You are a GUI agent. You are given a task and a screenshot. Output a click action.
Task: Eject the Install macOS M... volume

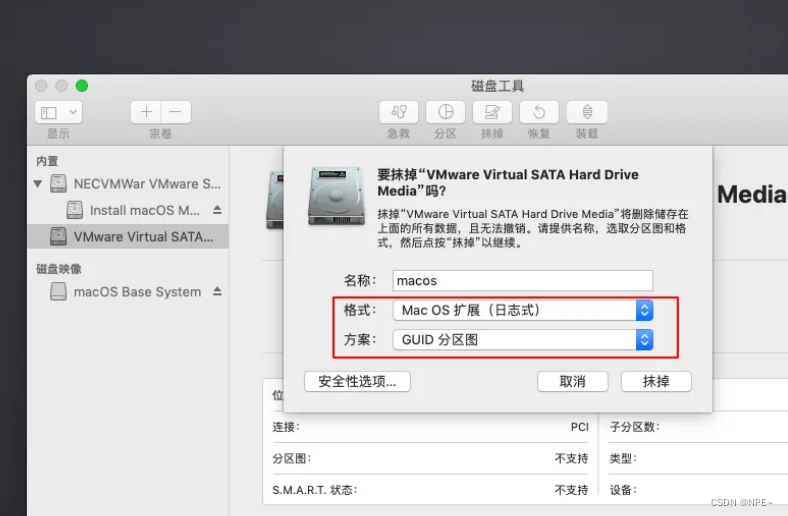[217, 210]
